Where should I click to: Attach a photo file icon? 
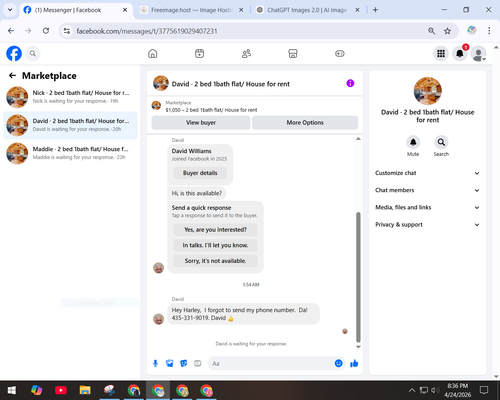pos(170,363)
